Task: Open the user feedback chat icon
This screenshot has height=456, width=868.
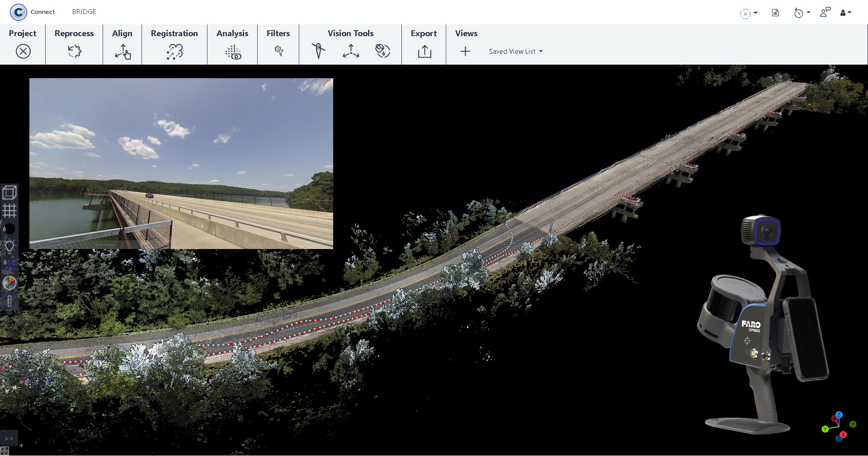Action: 826,12
